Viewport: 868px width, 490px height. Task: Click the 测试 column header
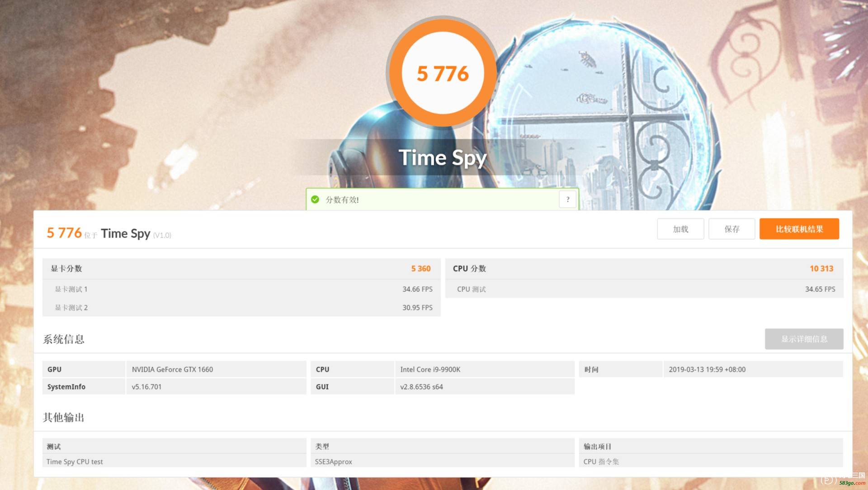(x=174, y=446)
